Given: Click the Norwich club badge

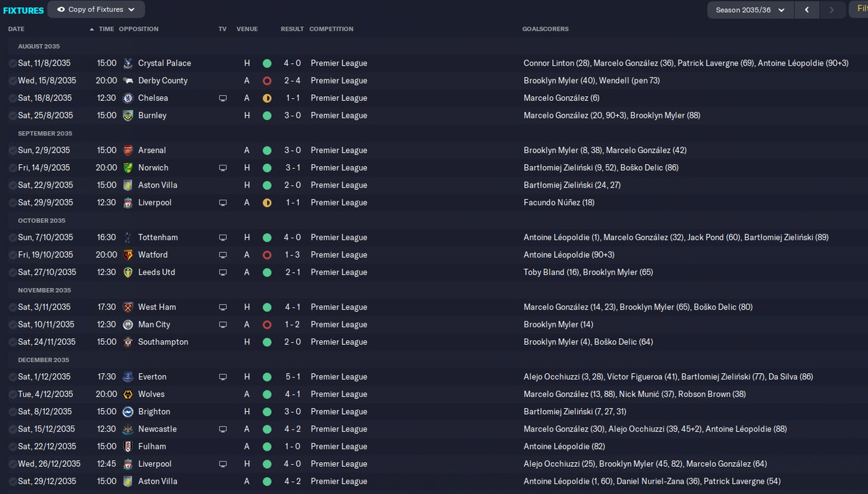Looking at the screenshot, I should [x=128, y=167].
